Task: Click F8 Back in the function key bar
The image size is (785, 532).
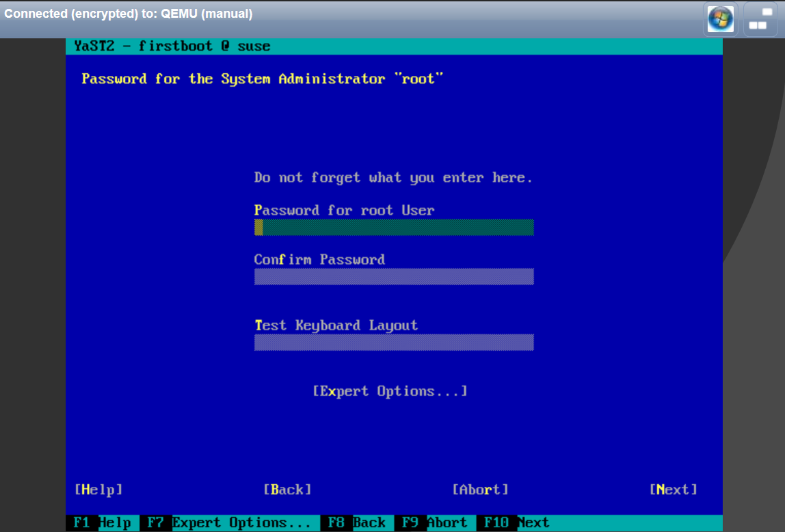Action: 357,522
